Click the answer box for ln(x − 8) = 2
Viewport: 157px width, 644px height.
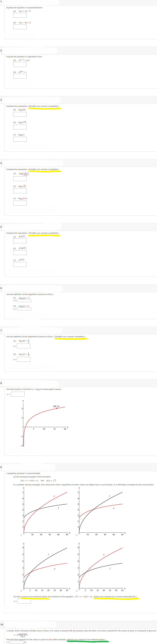tap(20, 27)
